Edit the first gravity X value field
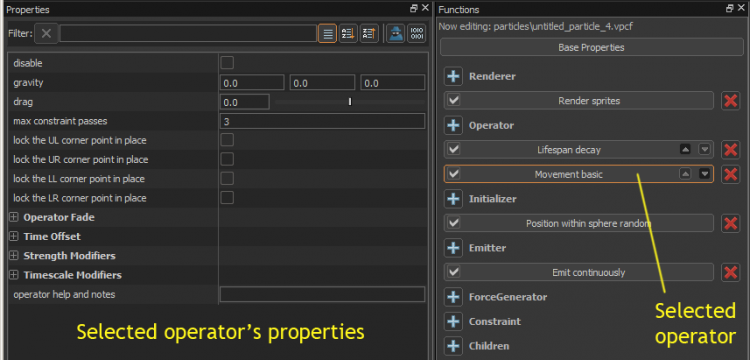 tap(252, 83)
